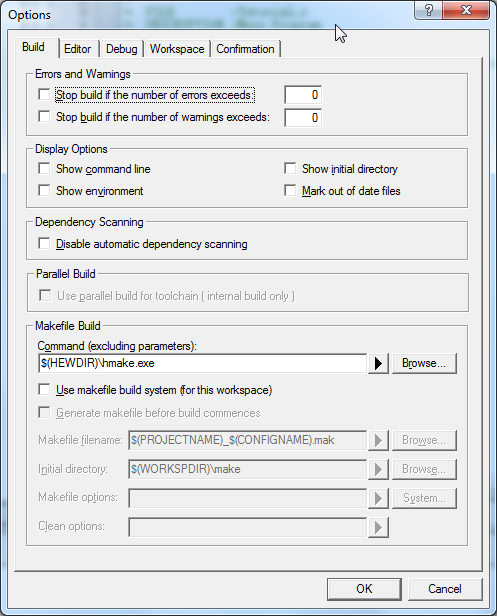The image size is (497, 616).
Task: Click Browse button for makefile command
Action: [424, 363]
